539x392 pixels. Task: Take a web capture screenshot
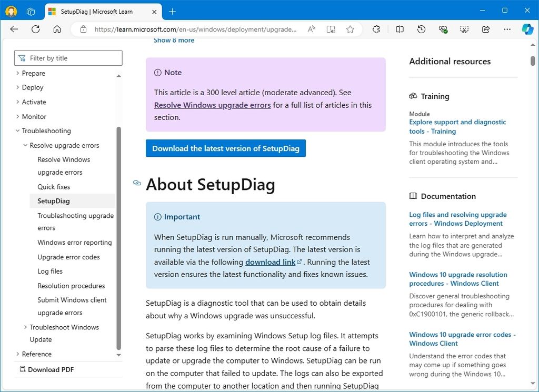[x=464, y=29]
